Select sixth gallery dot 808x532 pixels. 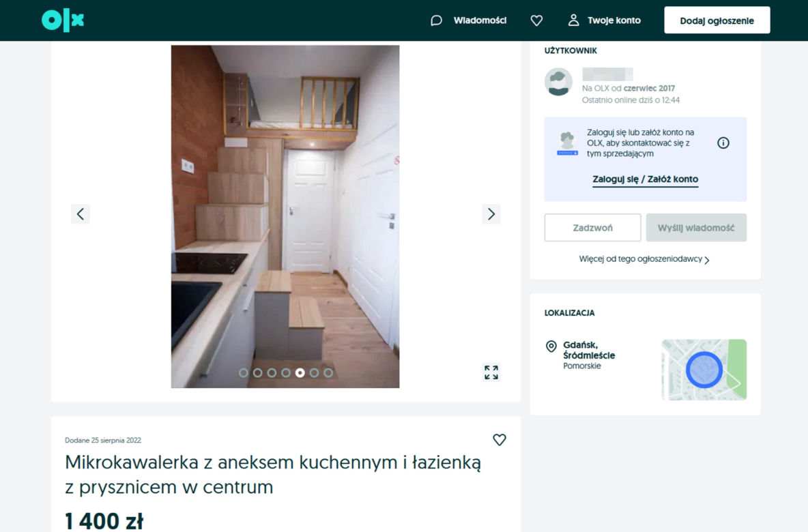(314, 372)
